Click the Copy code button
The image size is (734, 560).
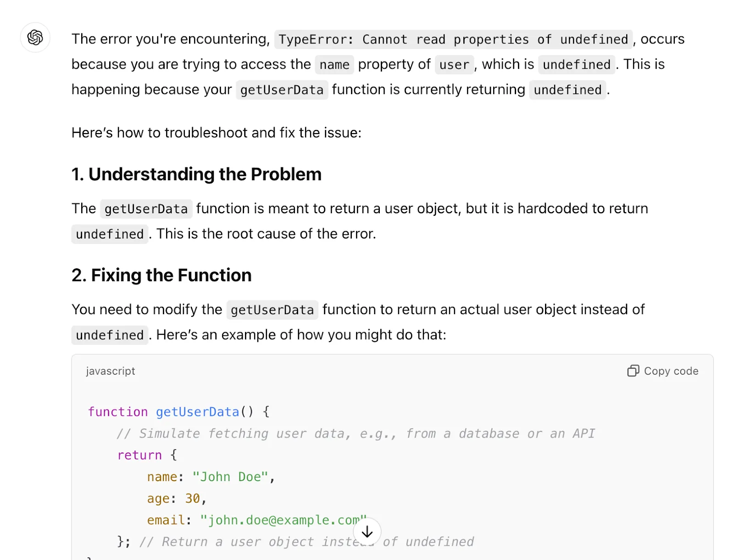(x=663, y=371)
